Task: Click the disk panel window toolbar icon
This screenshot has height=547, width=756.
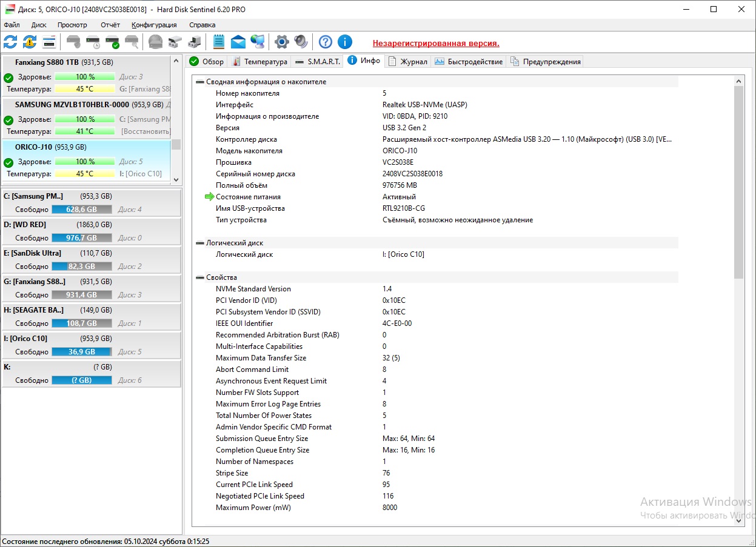Action: pyautogui.click(x=49, y=42)
